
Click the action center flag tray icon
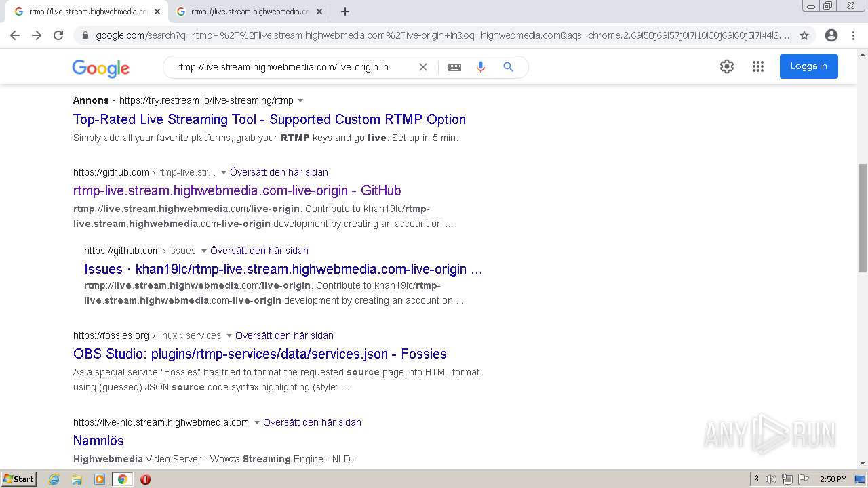coord(804,479)
